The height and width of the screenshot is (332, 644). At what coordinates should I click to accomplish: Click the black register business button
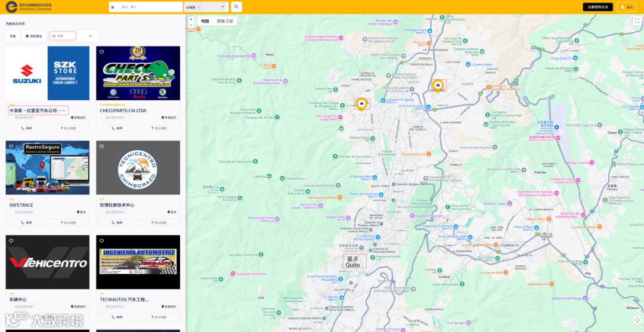point(597,7)
